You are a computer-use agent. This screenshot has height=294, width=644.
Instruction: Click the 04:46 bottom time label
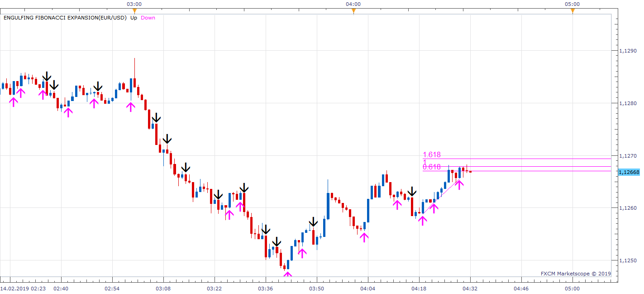point(521,288)
